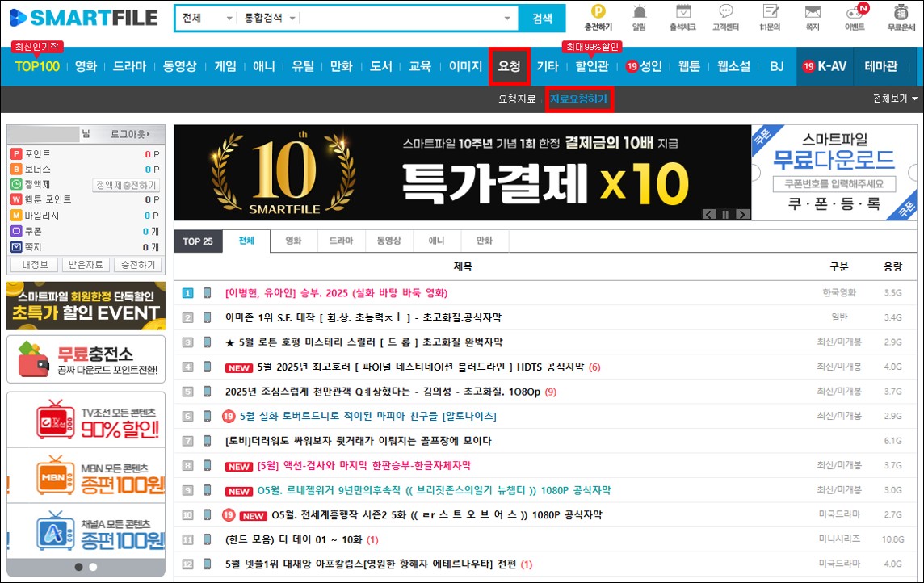Open the 전체 category dropdown in search
Screen dimensions: 924x583
point(206,19)
